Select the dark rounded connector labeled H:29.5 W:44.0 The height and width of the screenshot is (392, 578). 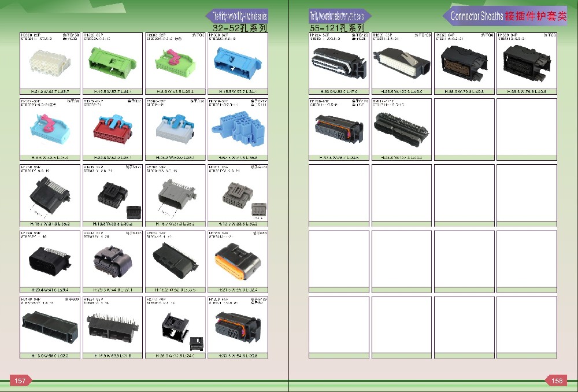point(113,261)
